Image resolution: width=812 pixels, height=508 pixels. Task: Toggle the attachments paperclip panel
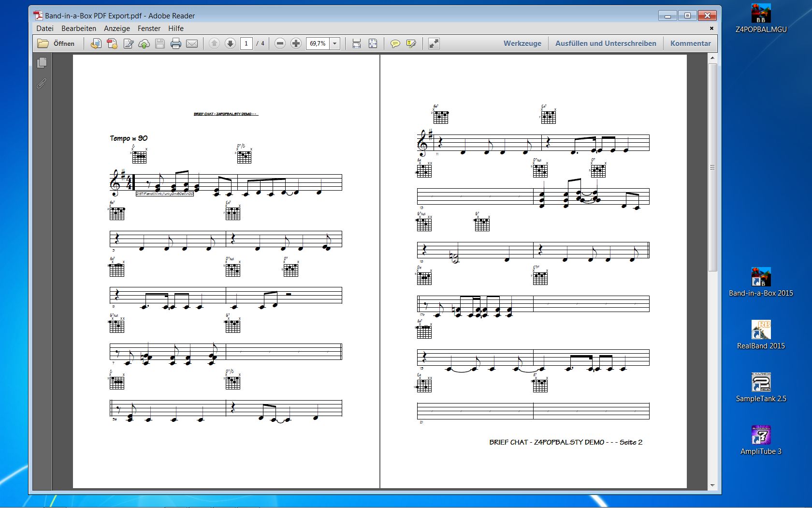click(42, 84)
